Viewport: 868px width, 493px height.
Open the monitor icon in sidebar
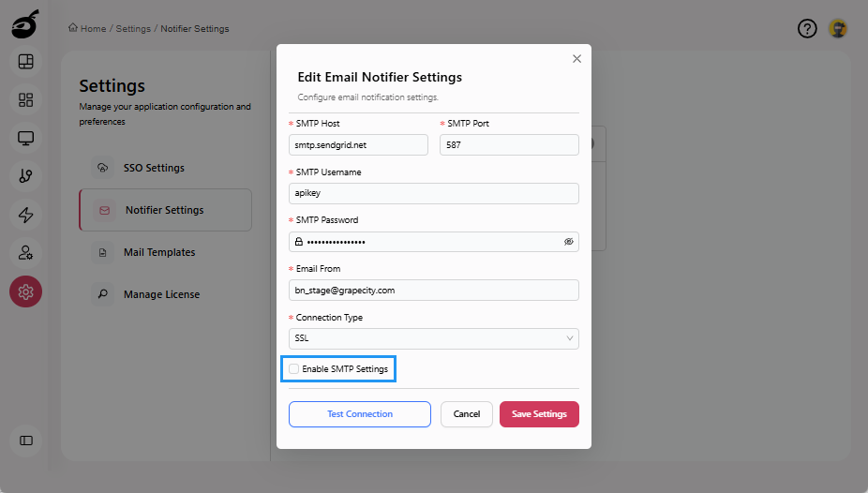[x=25, y=138]
